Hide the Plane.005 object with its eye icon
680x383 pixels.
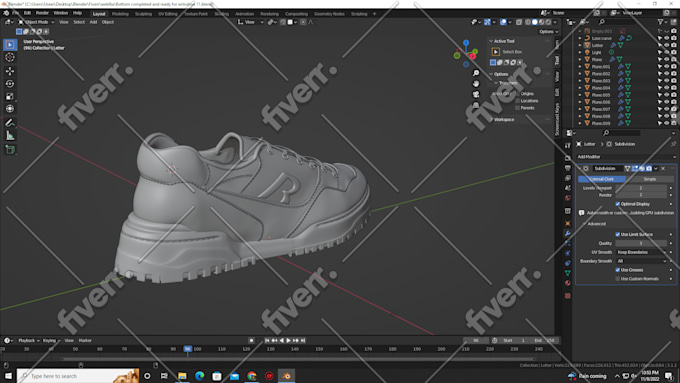[x=667, y=95]
